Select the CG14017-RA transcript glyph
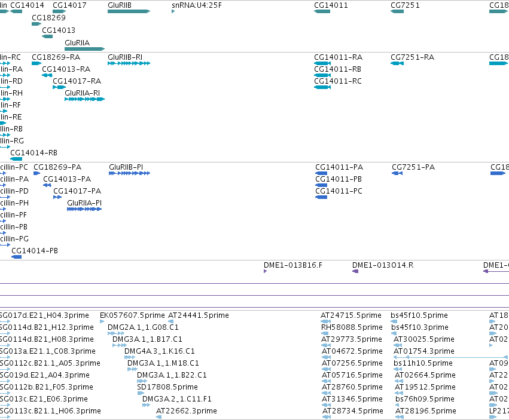509x420 pixels. 59,87
